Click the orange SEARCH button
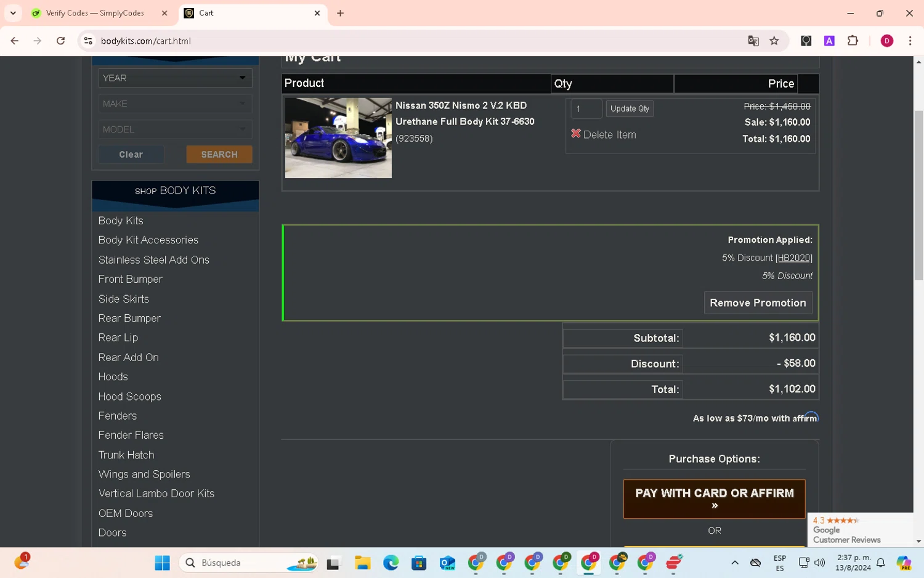This screenshot has width=924, height=578. pyautogui.click(x=219, y=155)
